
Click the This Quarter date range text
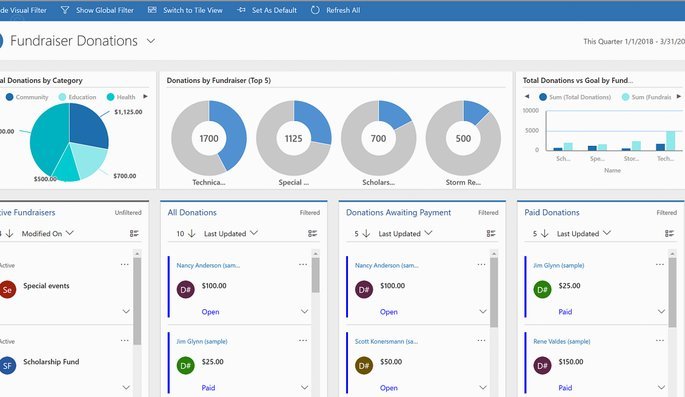[634, 41]
